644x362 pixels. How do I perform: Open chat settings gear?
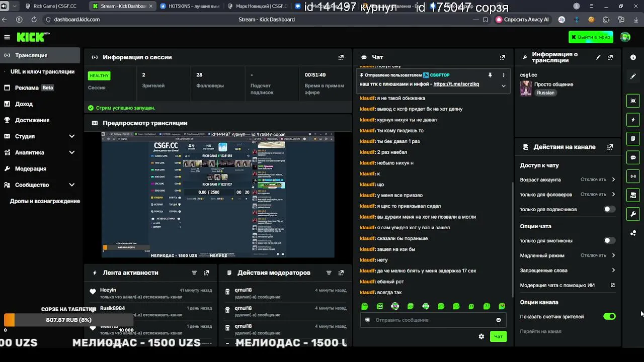(x=481, y=336)
